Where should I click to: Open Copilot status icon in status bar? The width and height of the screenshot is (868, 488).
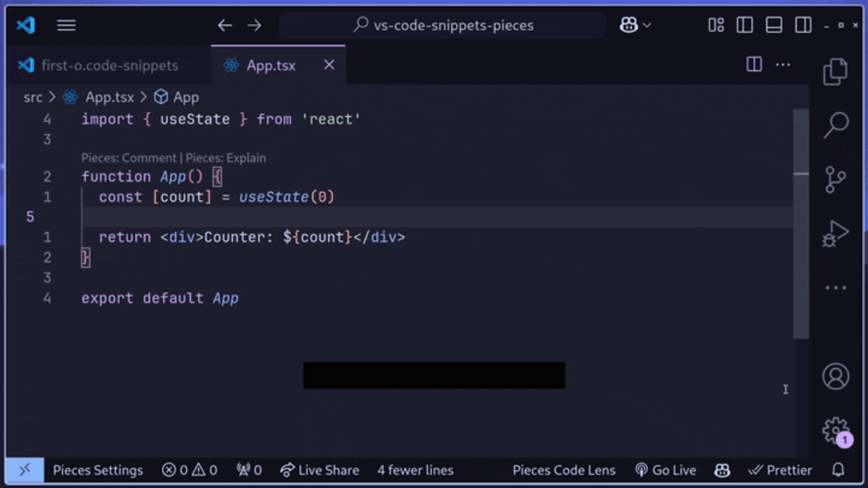pos(722,470)
